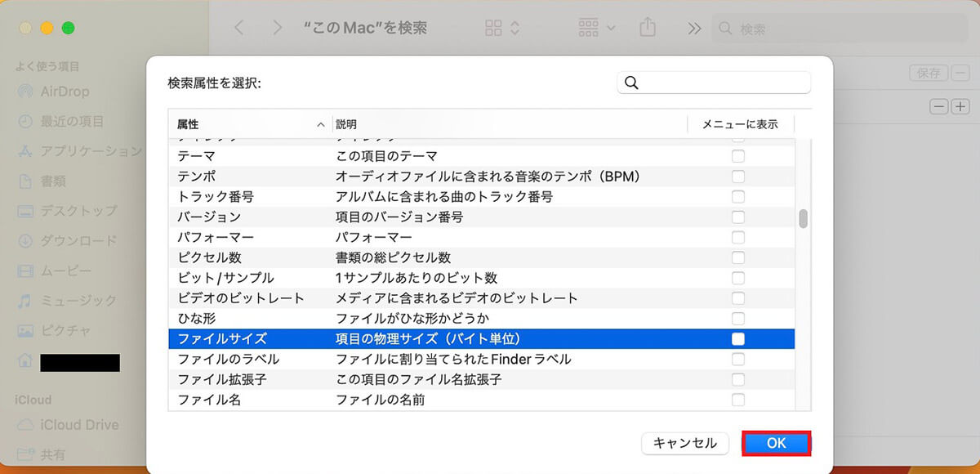Screen dimensions: 980x474
Task: Open ムービー in sidebar
Action: click(55, 271)
